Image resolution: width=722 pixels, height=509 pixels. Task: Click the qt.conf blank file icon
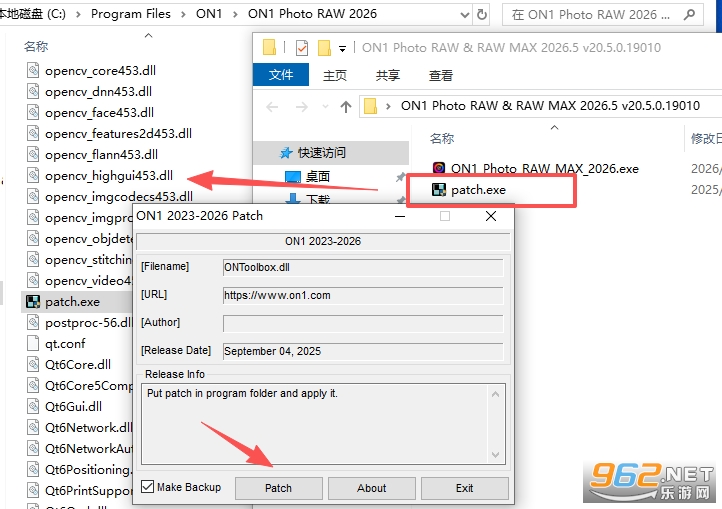[33, 344]
